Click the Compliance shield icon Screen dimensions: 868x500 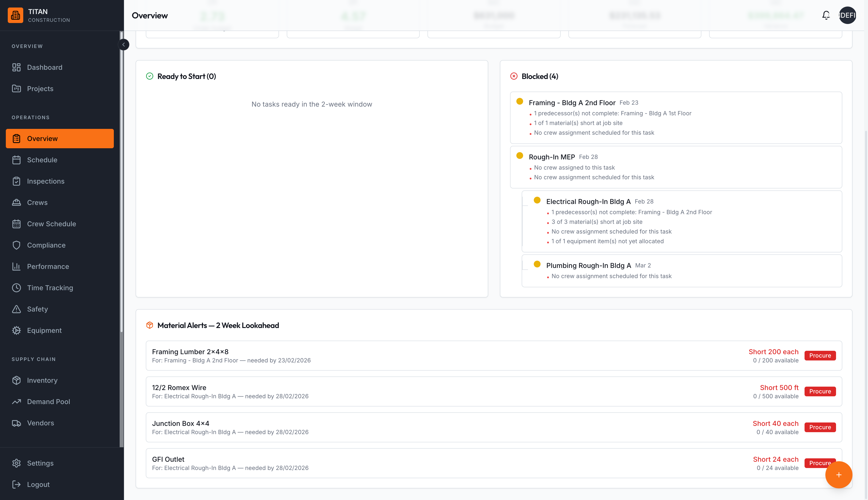tap(16, 245)
